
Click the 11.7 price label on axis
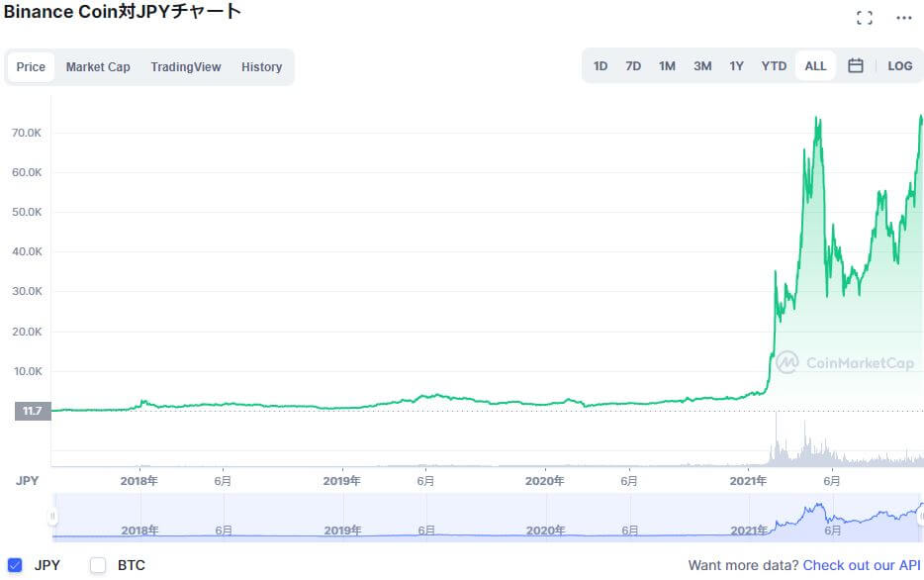(33, 411)
